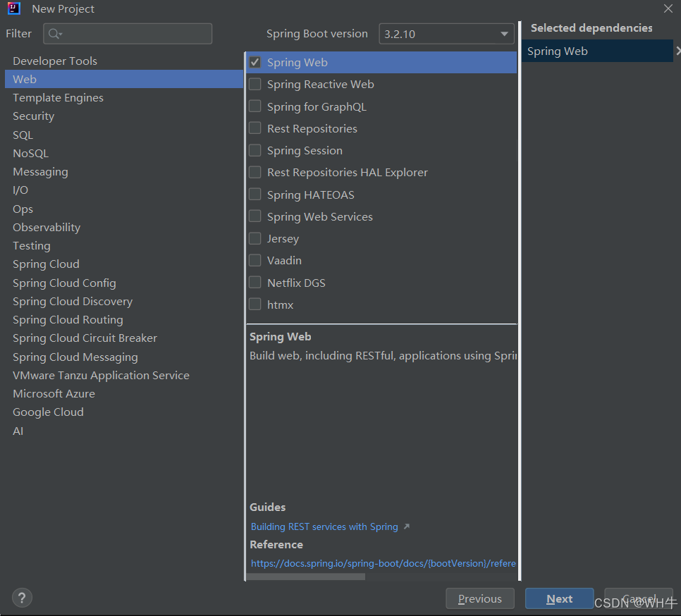The height and width of the screenshot is (616, 681).
Task: Open the Ops category
Action: (124, 209)
